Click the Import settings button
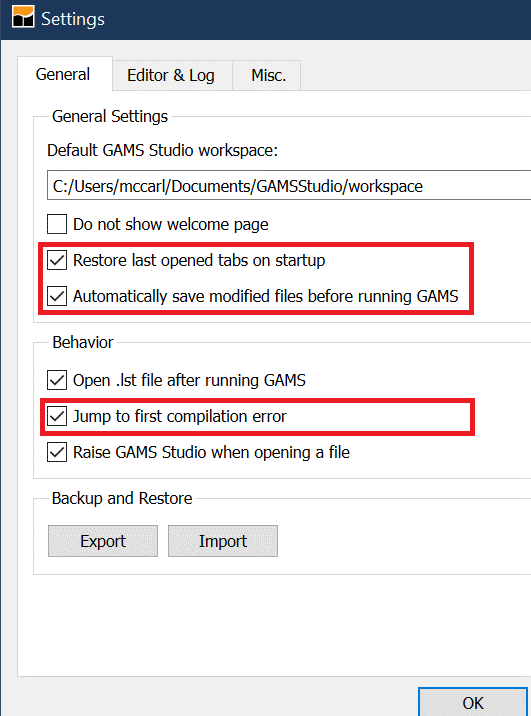 pos(223,541)
